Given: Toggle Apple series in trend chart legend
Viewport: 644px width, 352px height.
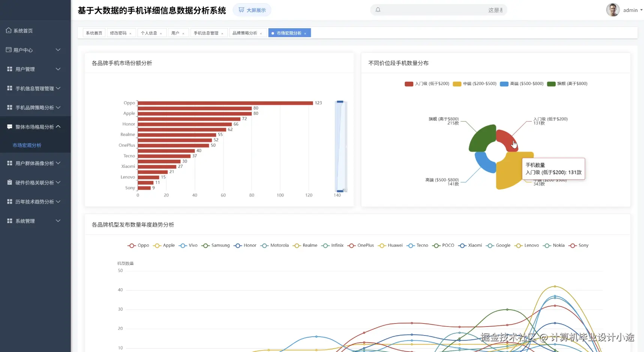Looking at the screenshot, I should pyautogui.click(x=164, y=246).
